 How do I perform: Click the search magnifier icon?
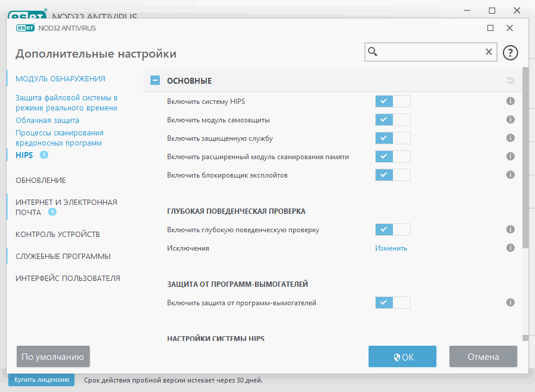(x=373, y=52)
